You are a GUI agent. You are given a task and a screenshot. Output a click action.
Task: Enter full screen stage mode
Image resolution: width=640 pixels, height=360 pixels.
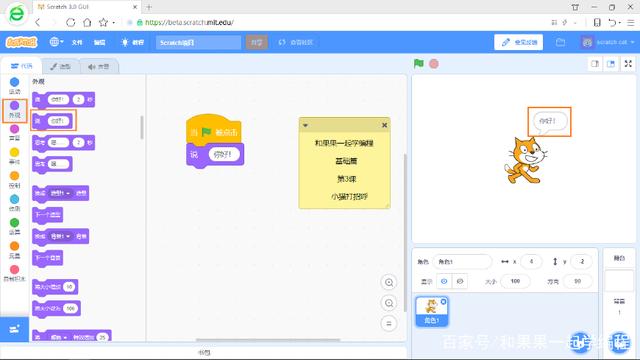pyautogui.click(x=628, y=64)
